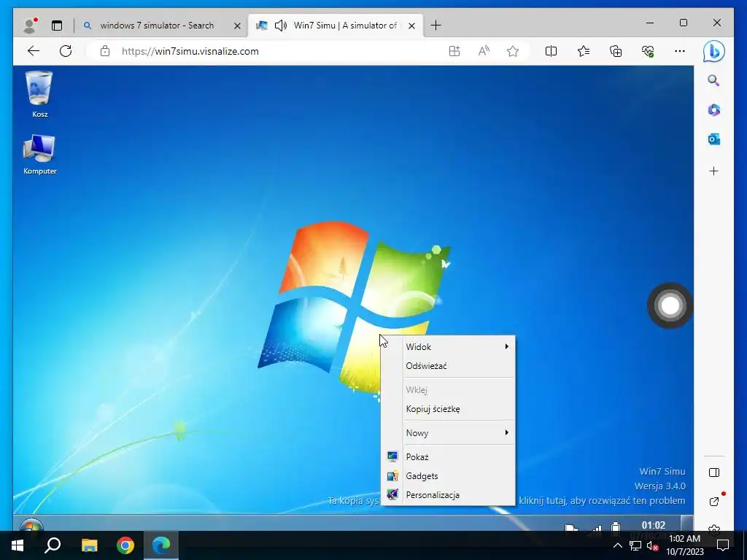This screenshot has height=560, width=747.
Task: Close the Win7 Simu tab
Action: pos(412,26)
